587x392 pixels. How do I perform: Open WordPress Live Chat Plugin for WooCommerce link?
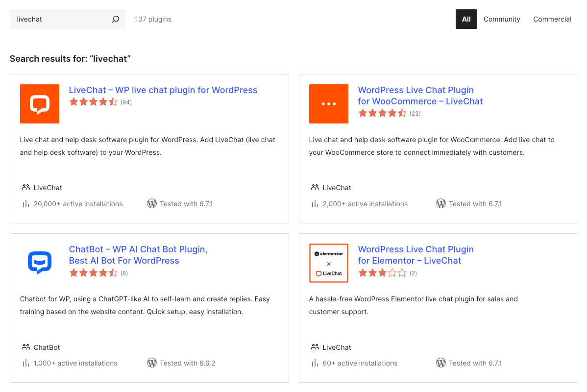(x=420, y=96)
